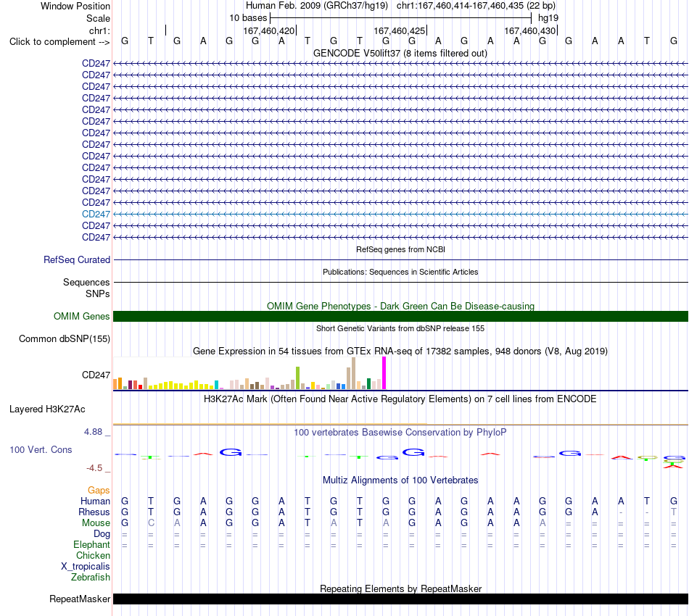
Task: Click the magenta bar in the GTEx chart
Action: click(x=384, y=372)
